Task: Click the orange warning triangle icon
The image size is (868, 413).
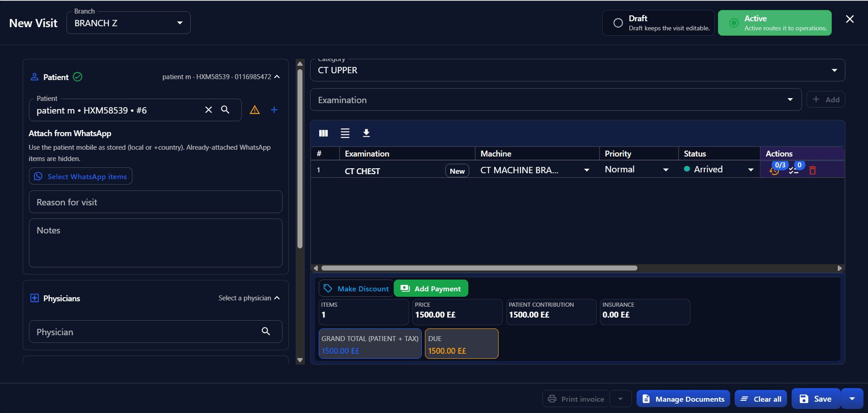Action: (255, 110)
